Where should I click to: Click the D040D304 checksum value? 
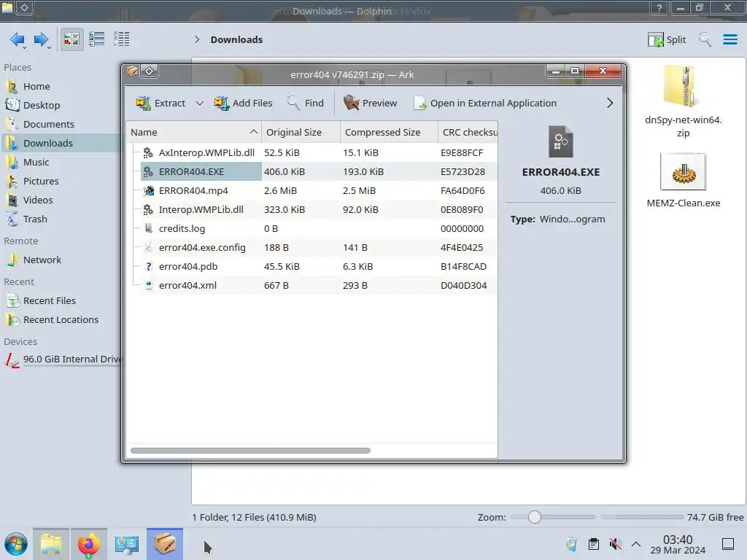(463, 286)
